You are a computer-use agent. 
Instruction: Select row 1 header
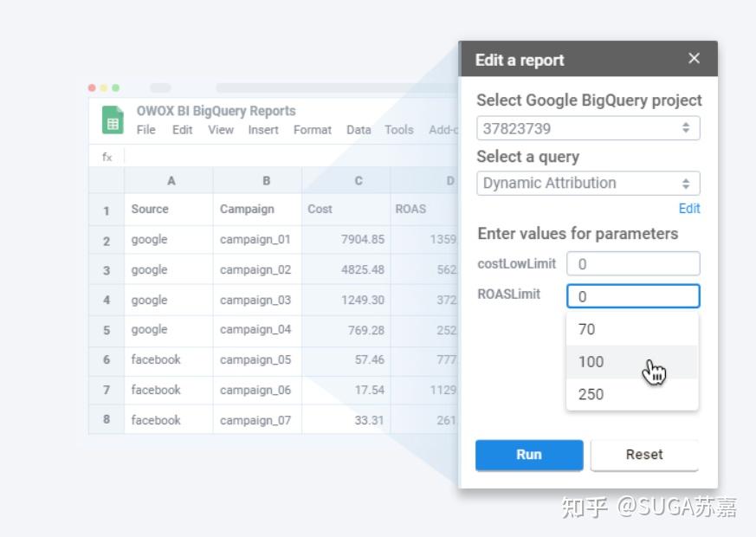coord(107,210)
